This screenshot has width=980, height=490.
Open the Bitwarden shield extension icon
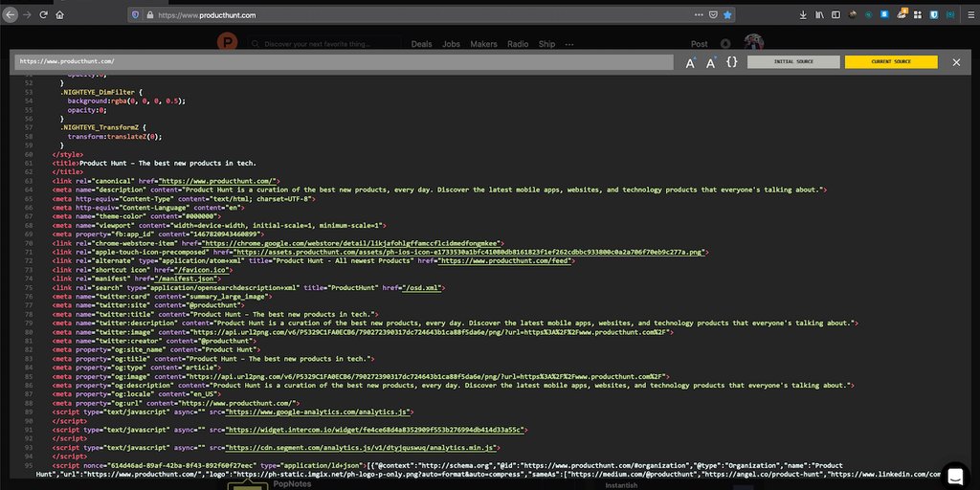coord(934,14)
